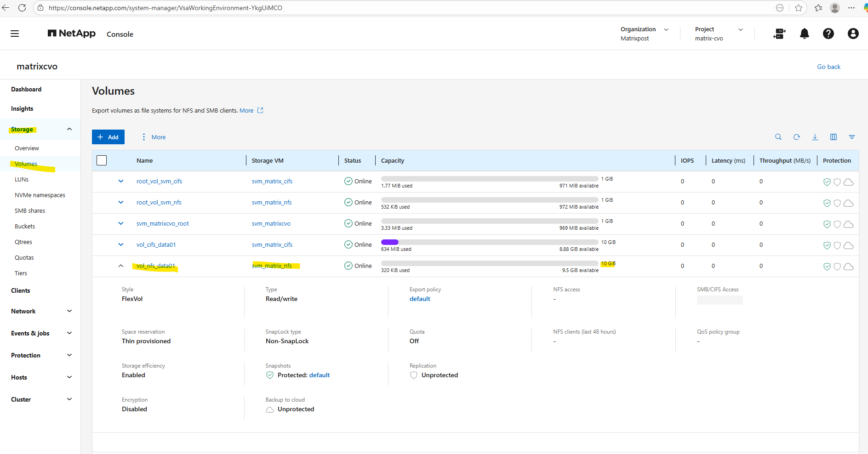Open the user account profile icon
This screenshot has height=454, width=868.
pyautogui.click(x=853, y=34)
